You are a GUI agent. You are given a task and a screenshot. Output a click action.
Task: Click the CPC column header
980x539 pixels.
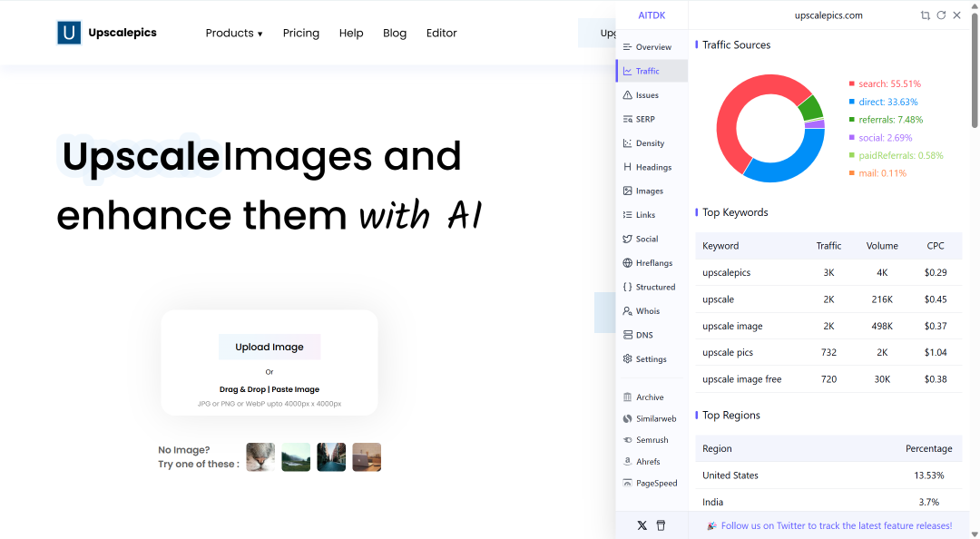[936, 246]
